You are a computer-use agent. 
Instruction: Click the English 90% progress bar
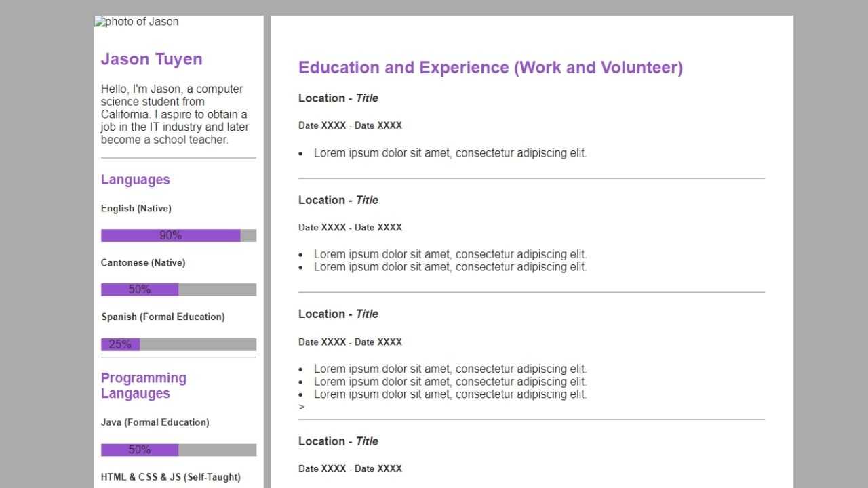coord(179,235)
